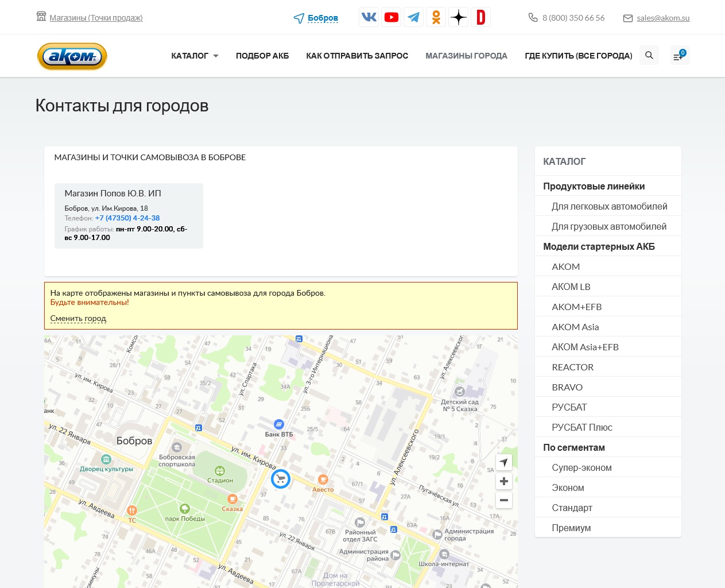Click the phone handset icon in header
Screen dimensions: 725x588
[x=533, y=18]
